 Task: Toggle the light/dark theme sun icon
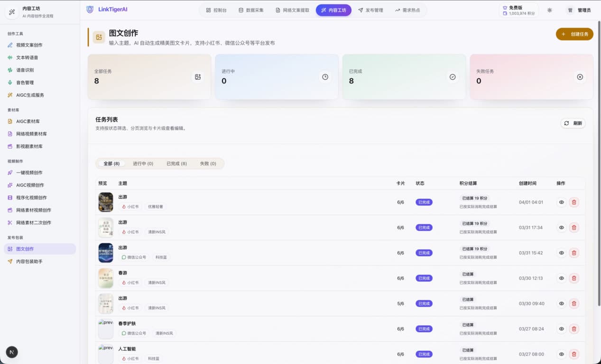549,10
